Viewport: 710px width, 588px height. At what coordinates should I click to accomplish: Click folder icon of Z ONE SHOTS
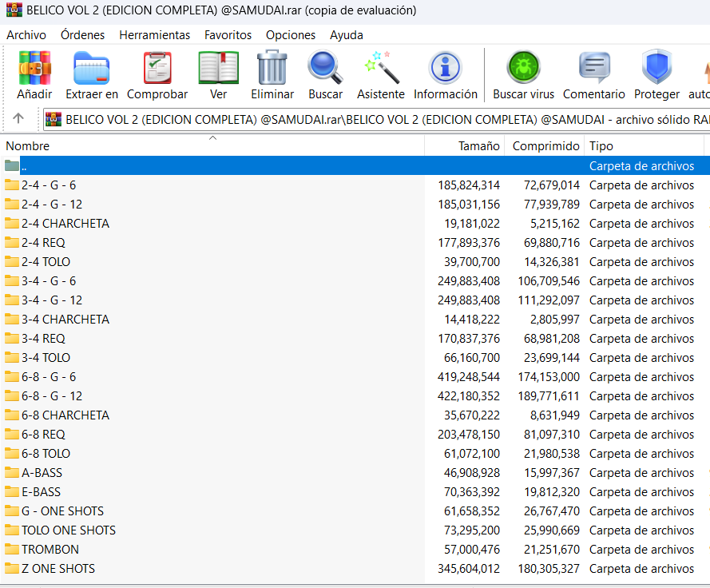click(12, 568)
